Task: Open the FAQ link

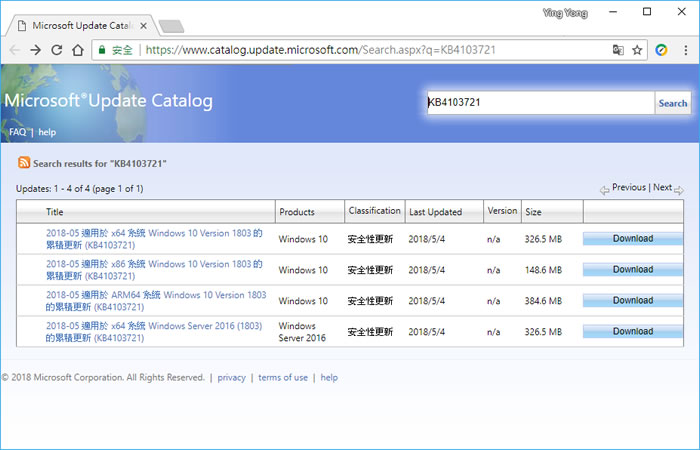Action: pyautogui.click(x=17, y=132)
